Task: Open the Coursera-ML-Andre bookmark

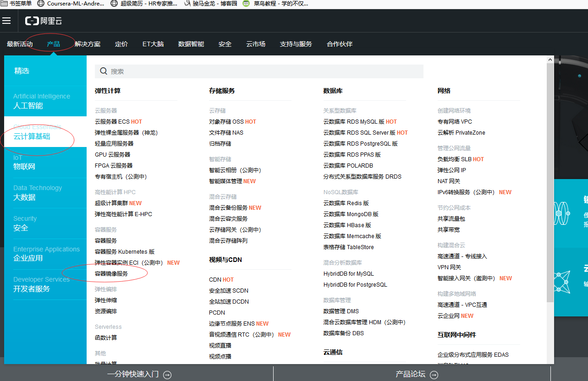Action: click(x=71, y=3)
